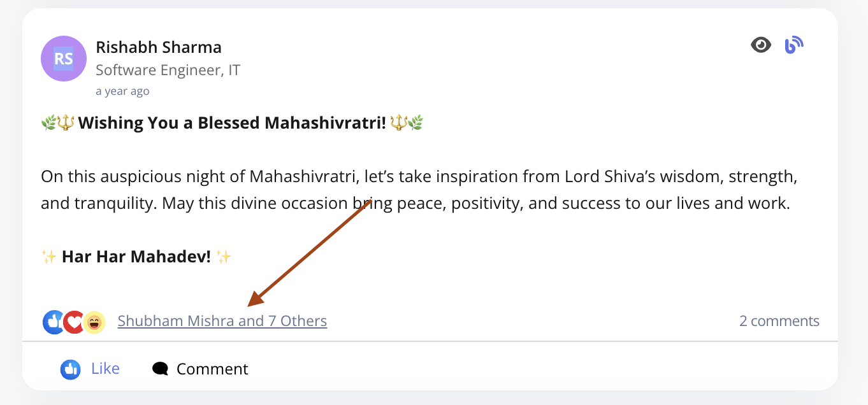This screenshot has width=868, height=405.
Task: Click the speech bubble Comment icon
Action: [x=161, y=369]
